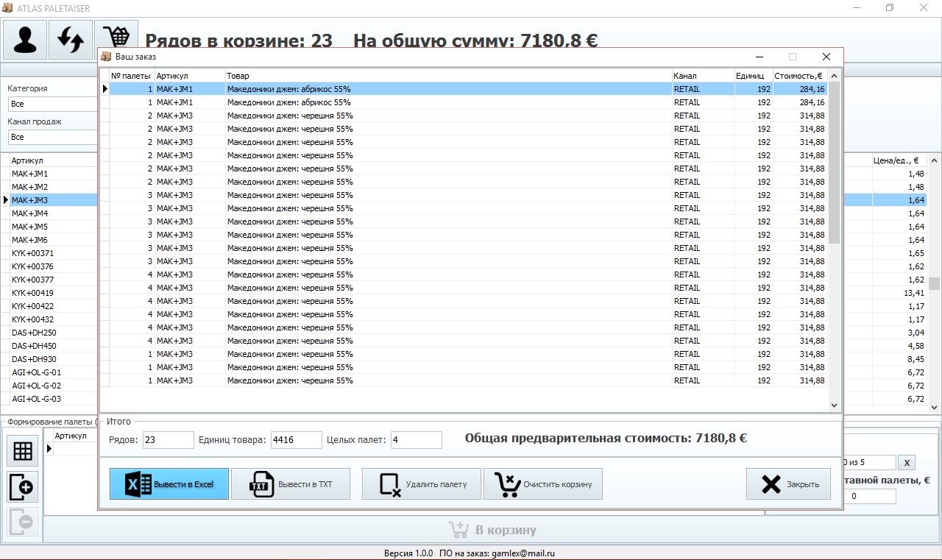Click the Рядов field showing 23
Screen dimensions: 942x560
point(169,440)
